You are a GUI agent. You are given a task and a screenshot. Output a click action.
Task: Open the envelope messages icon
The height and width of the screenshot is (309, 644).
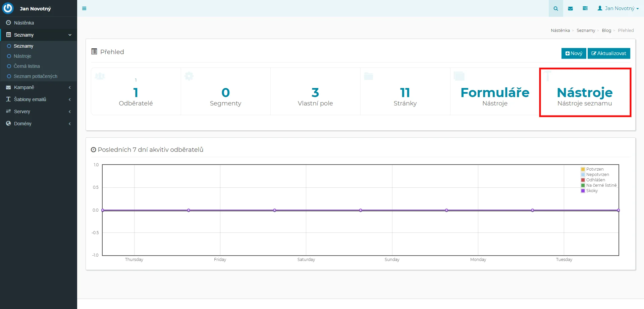pyautogui.click(x=570, y=8)
